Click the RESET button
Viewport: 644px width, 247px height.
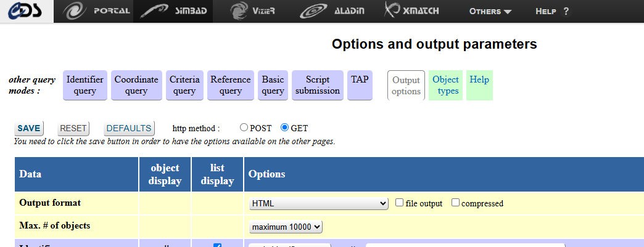(73, 128)
